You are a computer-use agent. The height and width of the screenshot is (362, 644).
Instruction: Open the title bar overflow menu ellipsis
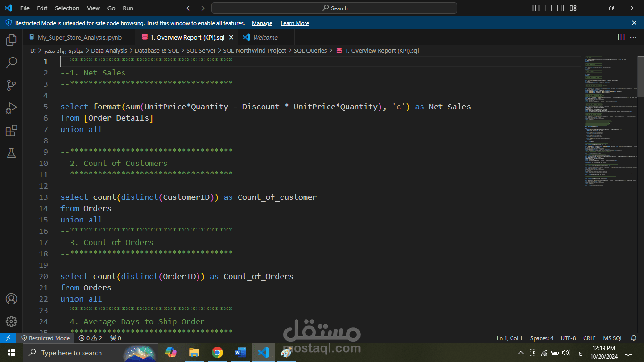click(x=146, y=8)
